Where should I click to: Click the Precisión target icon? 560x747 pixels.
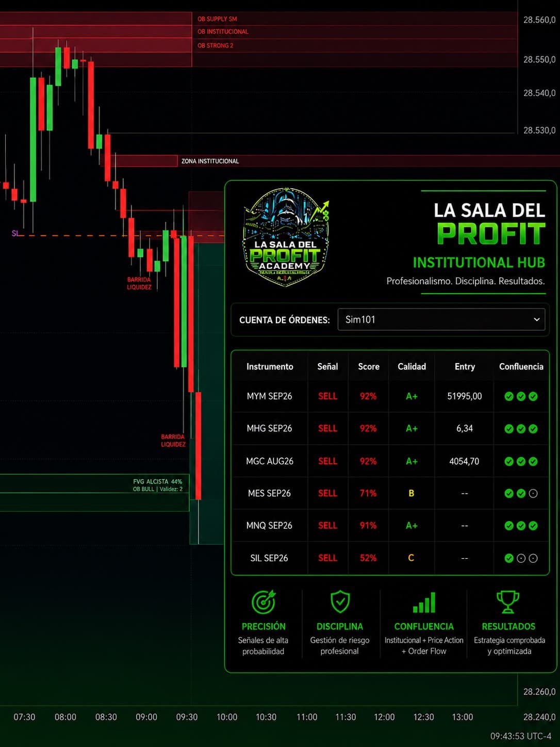(x=264, y=602)
